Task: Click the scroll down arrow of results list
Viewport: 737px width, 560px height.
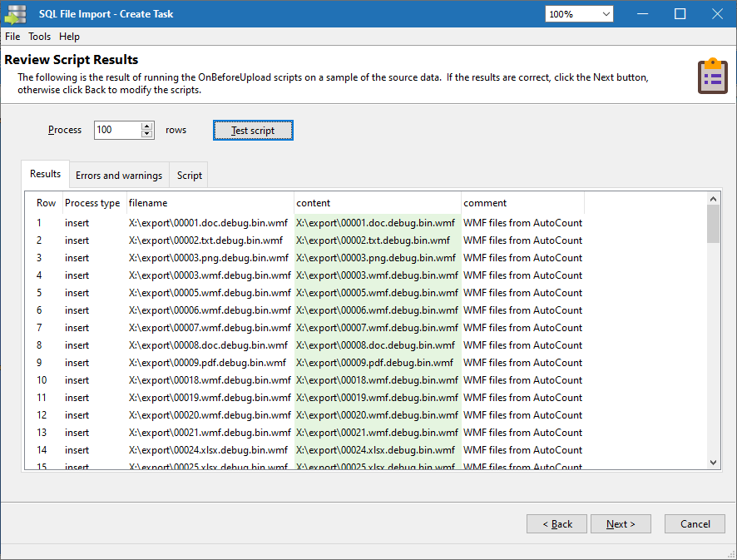Action: 713,462
